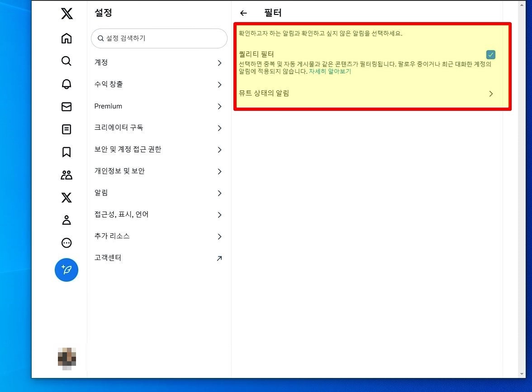Open 자세히 알아보기 link
This screenshot has width=532, height=392.
(x=330, y=71)
